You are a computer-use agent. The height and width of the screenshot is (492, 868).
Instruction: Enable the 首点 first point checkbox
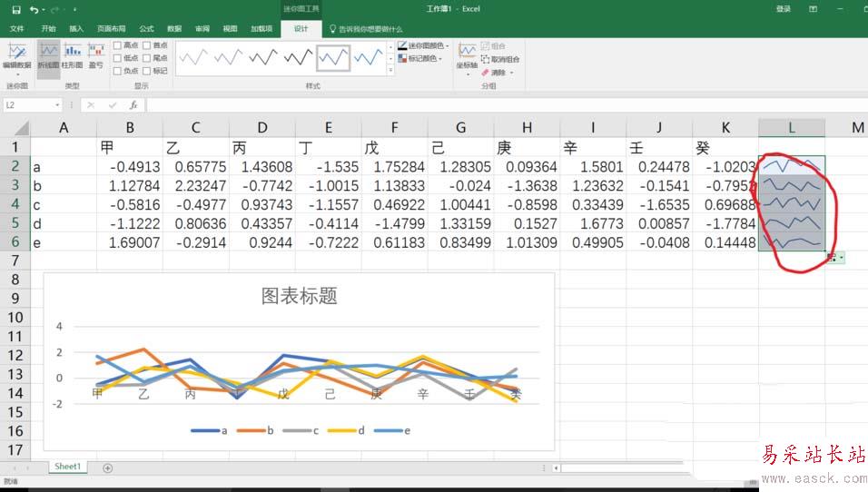147,45
